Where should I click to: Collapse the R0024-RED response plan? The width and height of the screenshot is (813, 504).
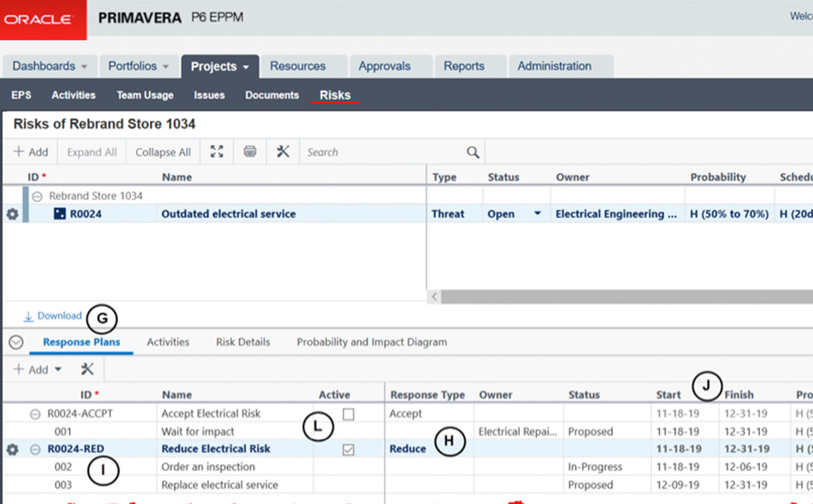pos(35,449)
